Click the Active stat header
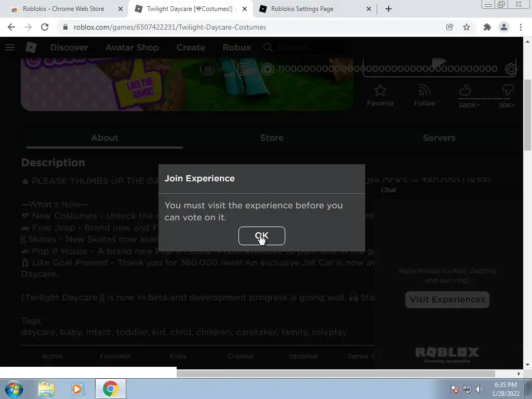This screenshot has height=399, width=532. [x=52, y=356]
